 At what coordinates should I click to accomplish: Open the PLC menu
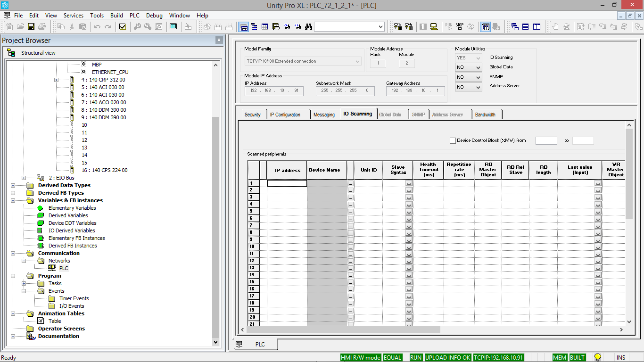pyautogui.click(x=134, y=15)
